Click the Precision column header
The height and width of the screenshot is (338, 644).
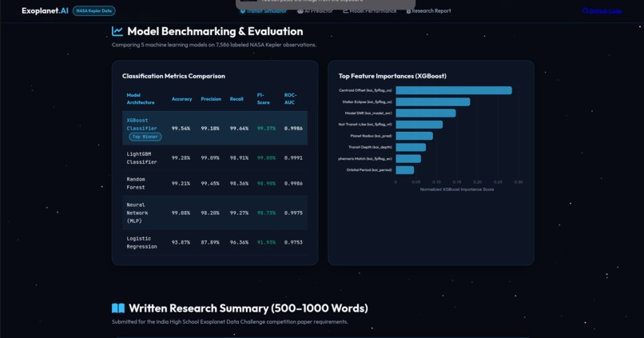point(211,99)
